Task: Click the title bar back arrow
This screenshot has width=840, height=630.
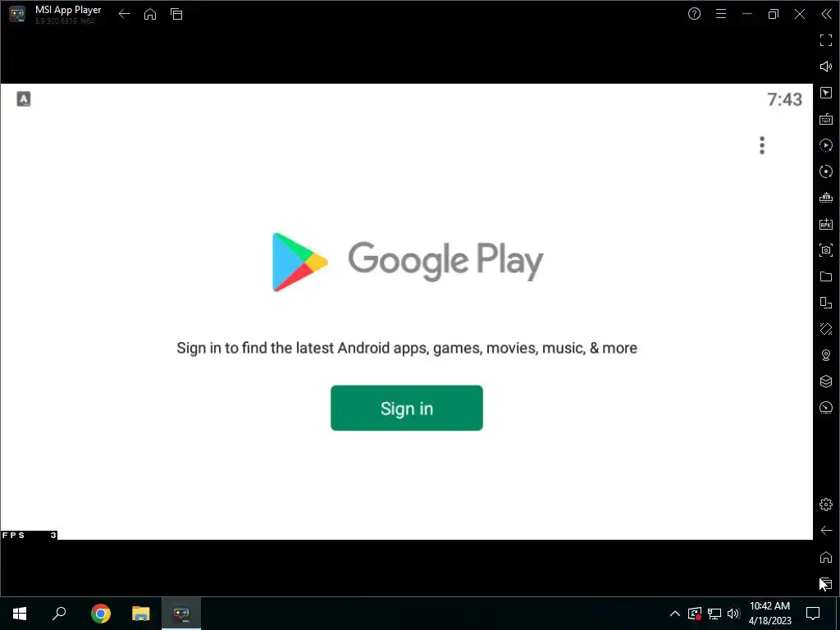Action: 125,14
